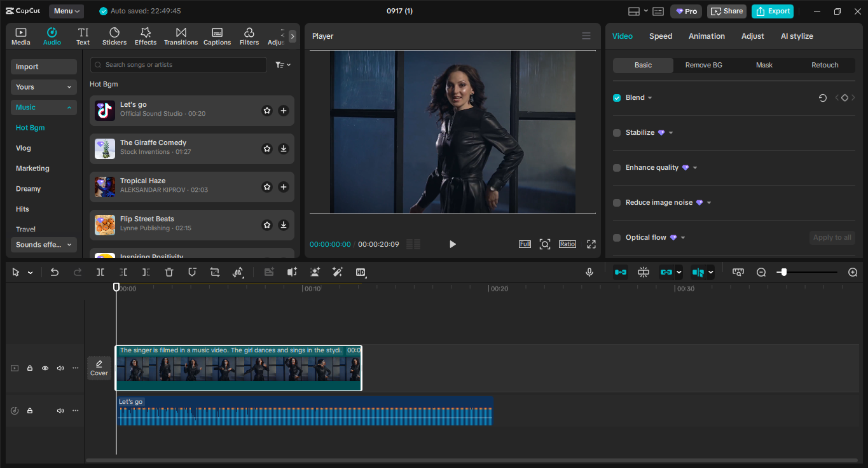Open the Menu dropdown at the top
Screen dimensions: 868x468
tap(66, 11)
